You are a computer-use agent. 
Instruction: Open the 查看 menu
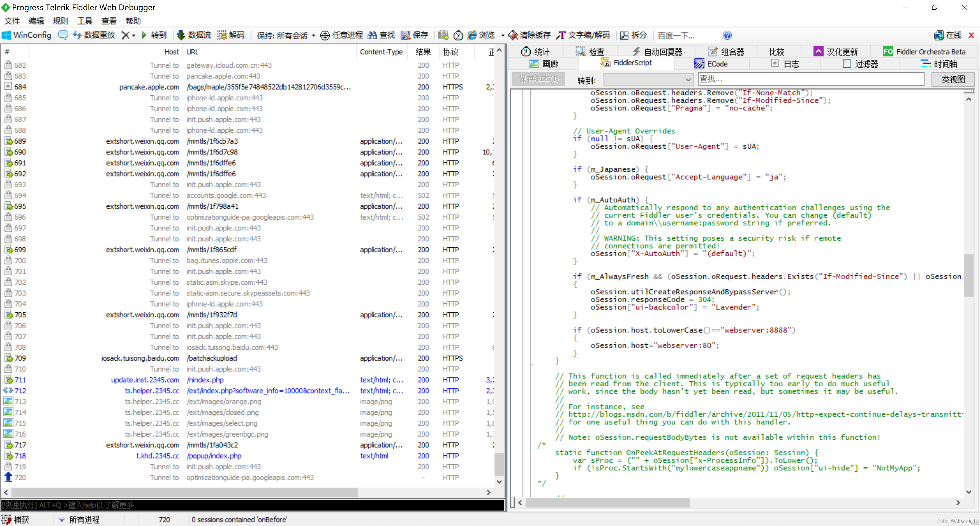coord(109,21)
